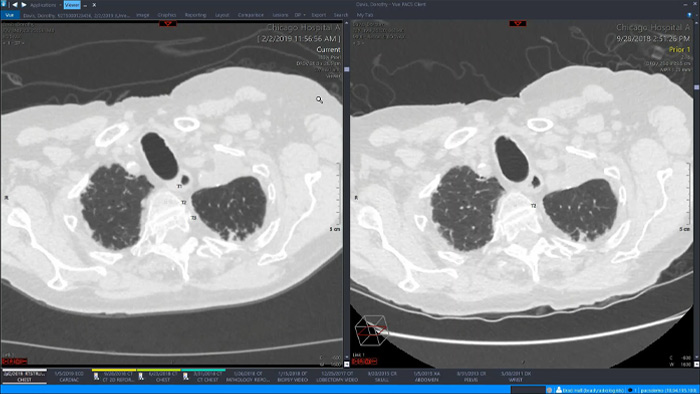Click the right viewport scrollbar thumb
The width and height of the screenshot is (700, 394).
click(x=696, y=87)
